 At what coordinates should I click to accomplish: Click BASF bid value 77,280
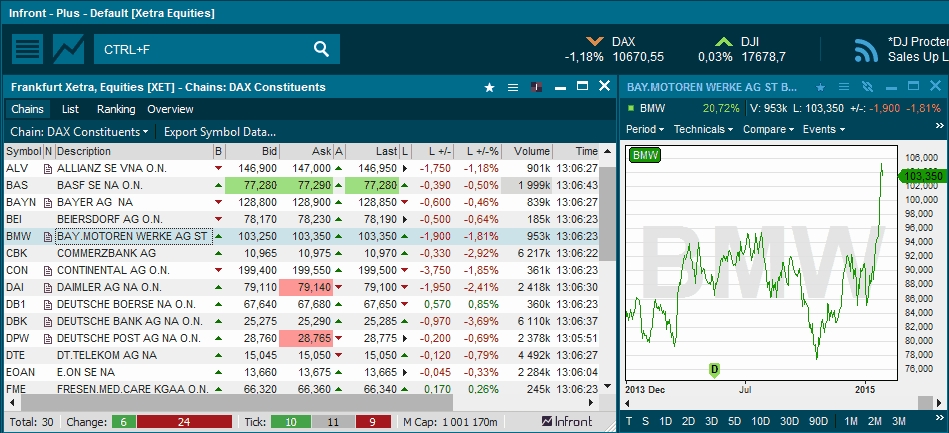pos(252,185)
